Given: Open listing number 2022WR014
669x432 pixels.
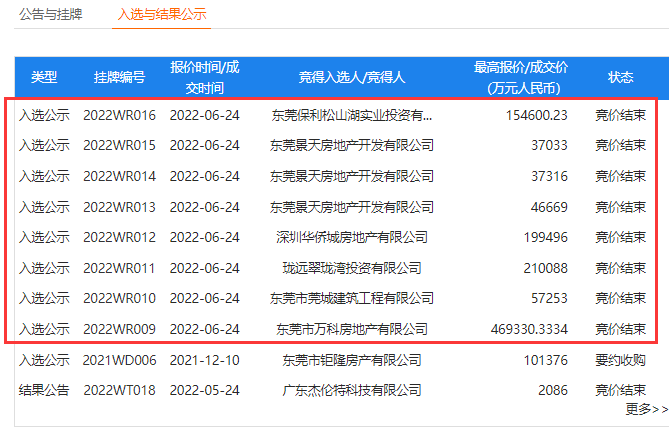Looking at the screenshot, I should [119, 176].
